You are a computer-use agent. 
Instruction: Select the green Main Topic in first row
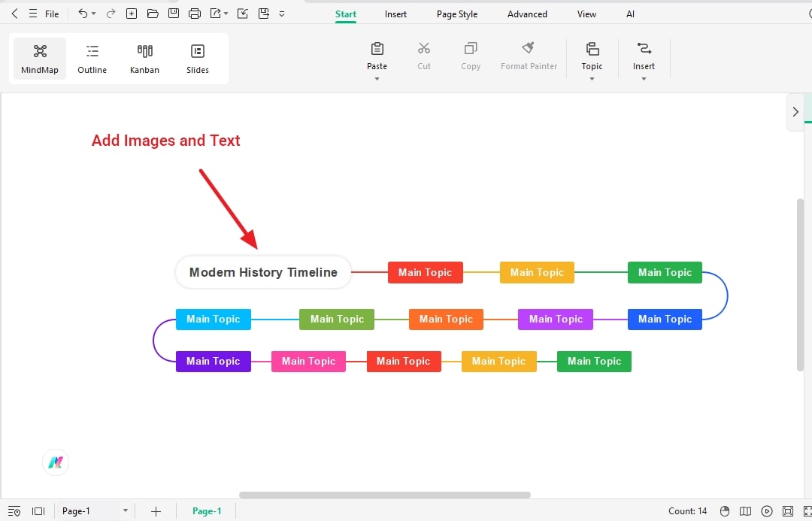point(665,272)
